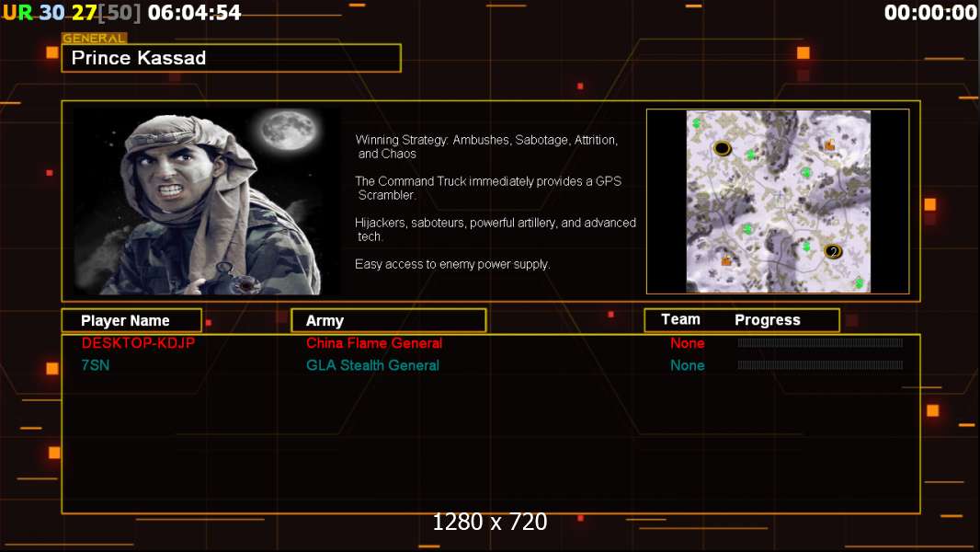Click GLA Stealth General army entry
Viewport: 980px width, 552px height.
372,366
